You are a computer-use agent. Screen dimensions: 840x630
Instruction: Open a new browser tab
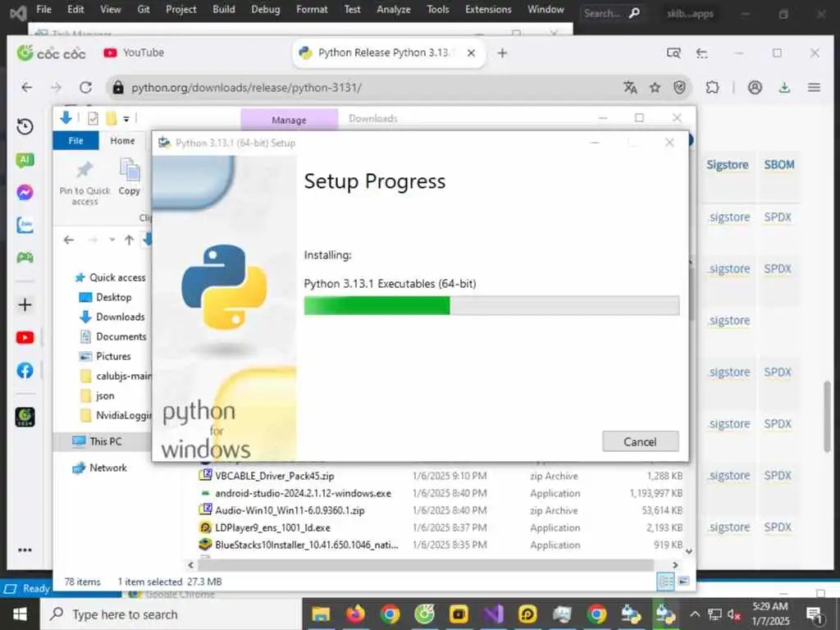coord(502,53)
